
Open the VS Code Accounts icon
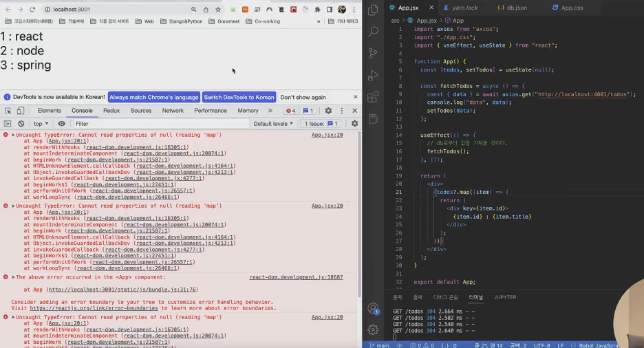(373, 308)
